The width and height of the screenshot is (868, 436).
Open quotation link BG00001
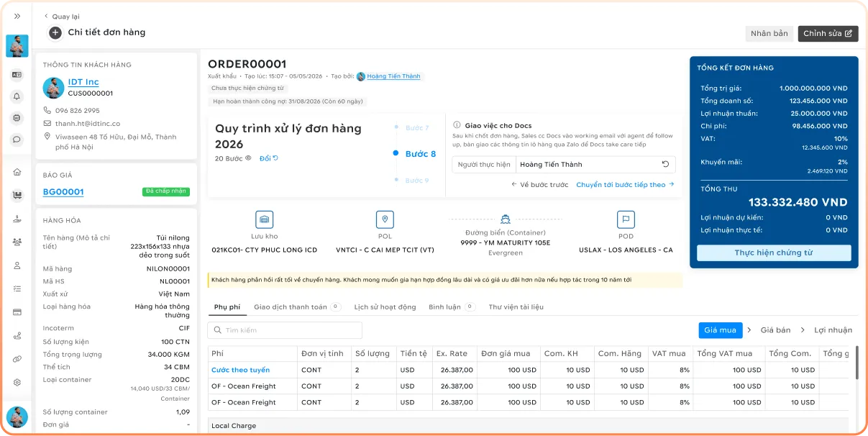63,192
